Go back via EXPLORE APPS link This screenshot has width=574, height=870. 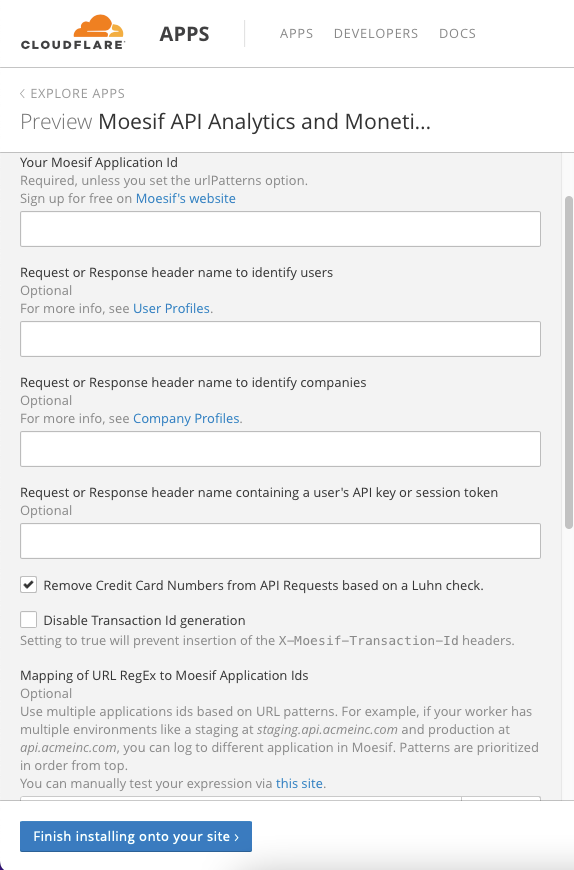coord(72,93)
